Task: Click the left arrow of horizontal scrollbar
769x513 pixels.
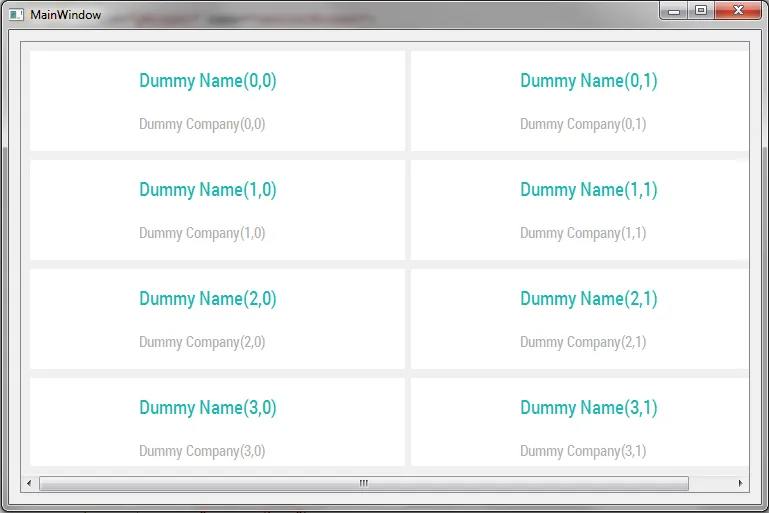Action: point(29,484)
